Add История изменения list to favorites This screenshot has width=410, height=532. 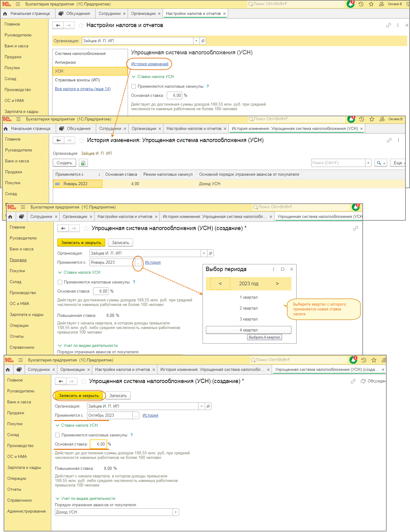(81, 141)
